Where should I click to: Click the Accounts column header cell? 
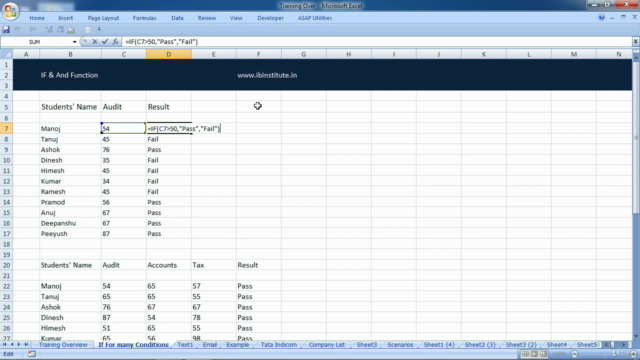(x=169, y=265)
